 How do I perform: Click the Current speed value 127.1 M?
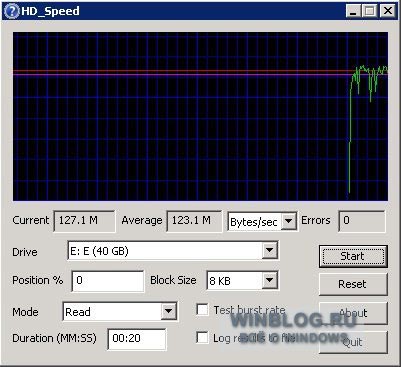(x=84, y=221)
